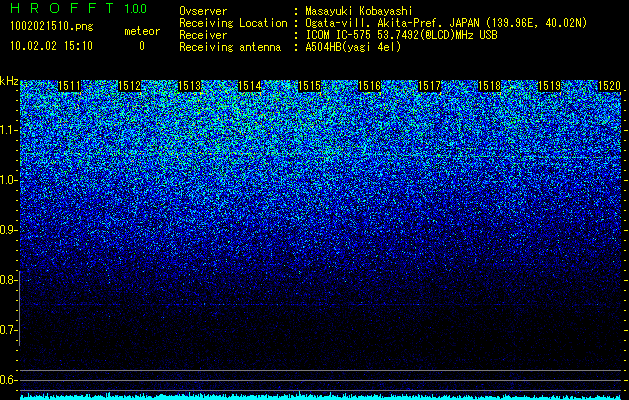This screenshot has width=629, height=400.
Task: Click the HROFFT title text
Action: click(62, 8)
